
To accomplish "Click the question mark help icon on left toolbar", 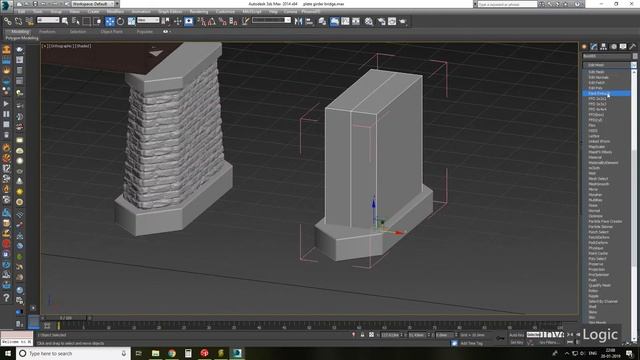I will click(x=7, y=298).
